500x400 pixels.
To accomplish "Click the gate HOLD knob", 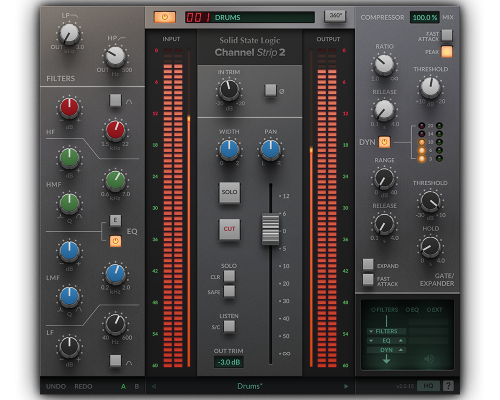I will 430,247.
